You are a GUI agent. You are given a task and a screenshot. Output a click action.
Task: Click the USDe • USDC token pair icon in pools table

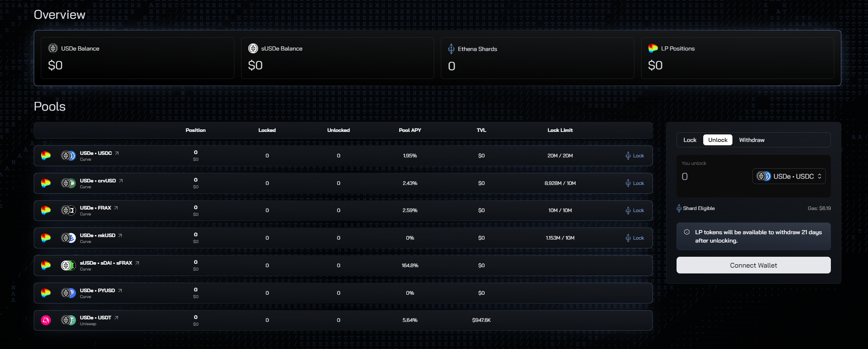click(68, 156)
